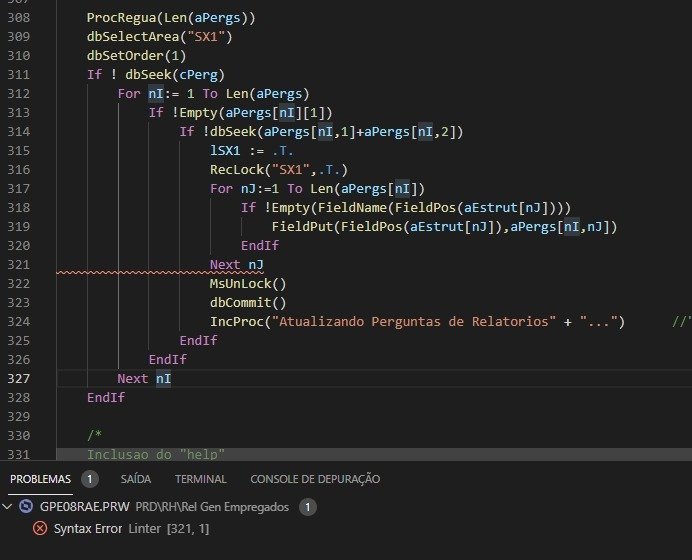
Task: Select the GPE08RAE.PRW file entry
Action: [x=85, y=507]
